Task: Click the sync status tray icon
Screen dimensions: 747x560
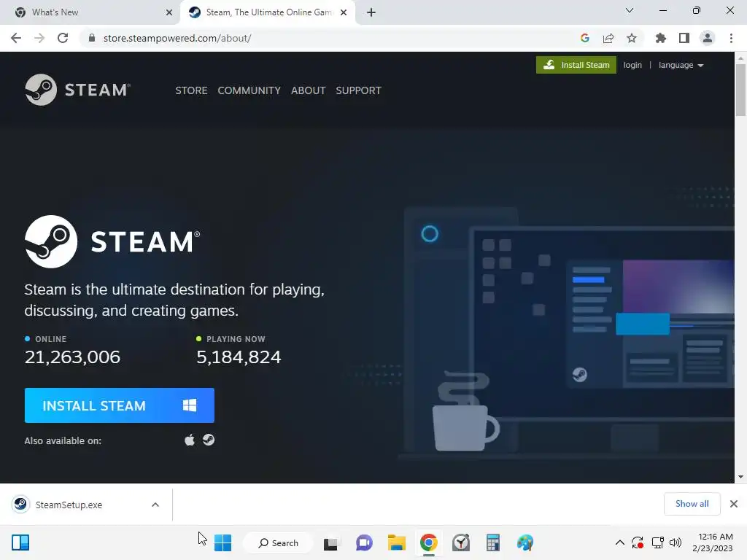Action: pos(638,542)
